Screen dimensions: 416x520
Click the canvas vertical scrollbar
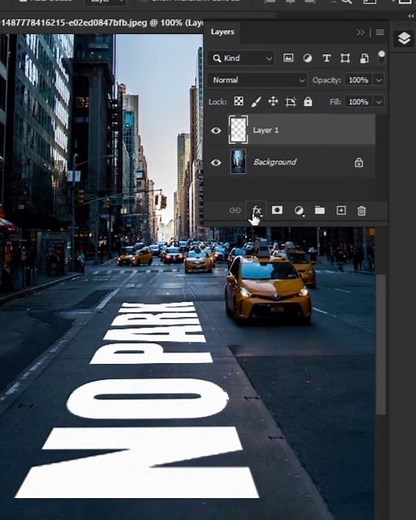click(x=381, y=345)
